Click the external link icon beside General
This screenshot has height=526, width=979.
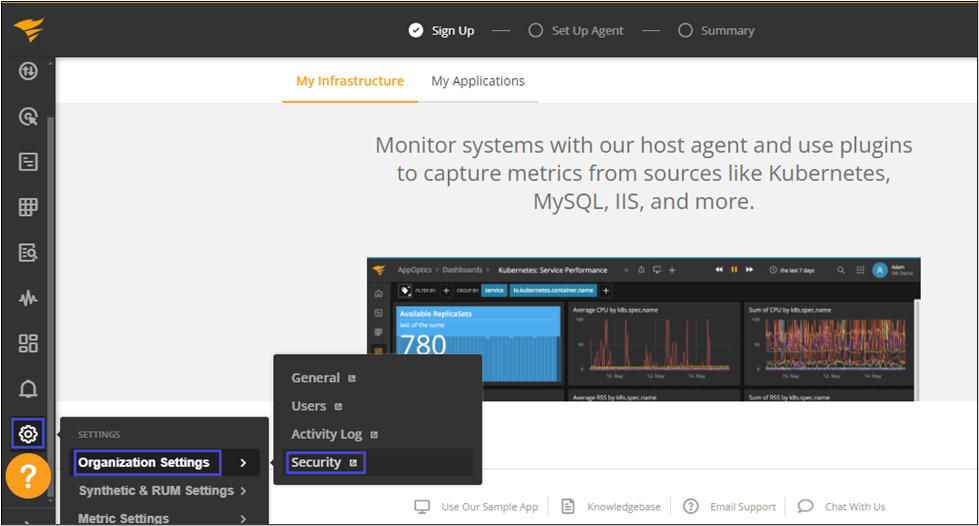[x=352, y=379]
